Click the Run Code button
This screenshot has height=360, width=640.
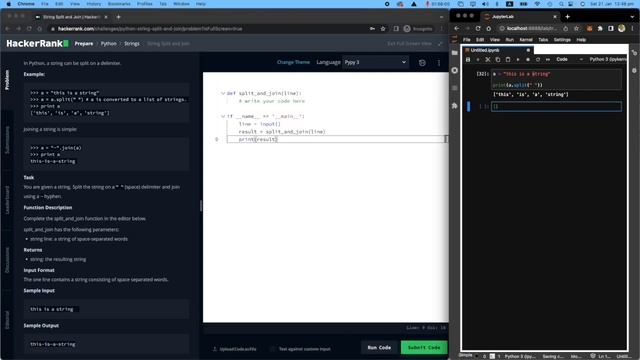point(379,347)
